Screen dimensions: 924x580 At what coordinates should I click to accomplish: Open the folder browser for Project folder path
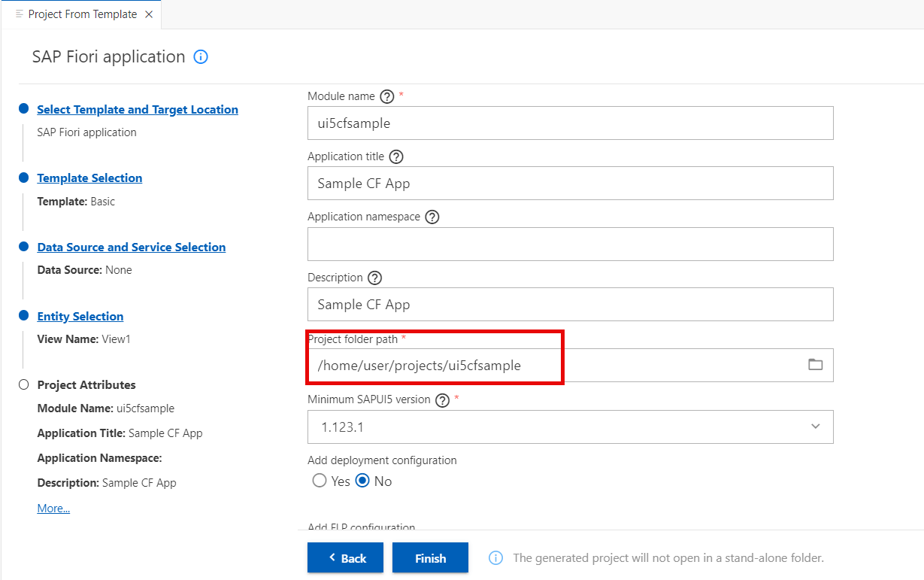[x=816, y=364]
